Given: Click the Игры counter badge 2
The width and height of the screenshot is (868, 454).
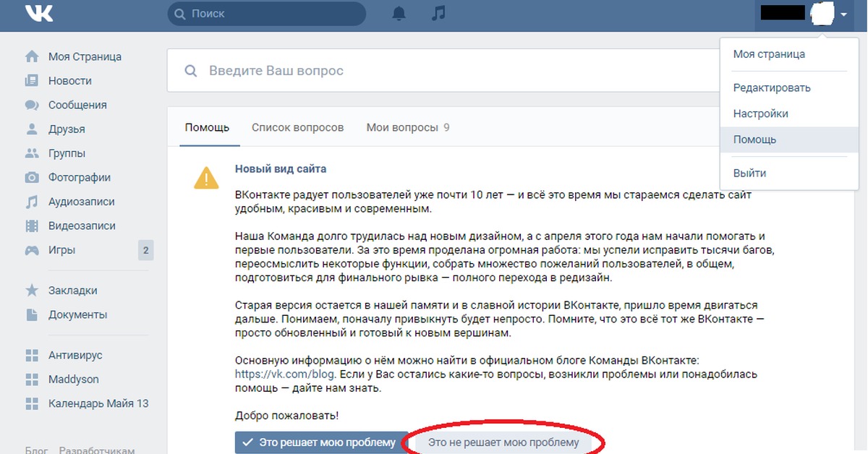Looking at the screenshot, I should (x=145, y=251).
